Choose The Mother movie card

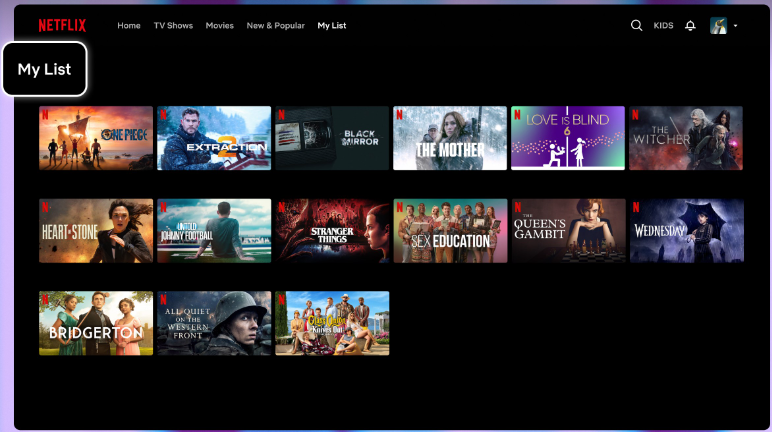450,138
